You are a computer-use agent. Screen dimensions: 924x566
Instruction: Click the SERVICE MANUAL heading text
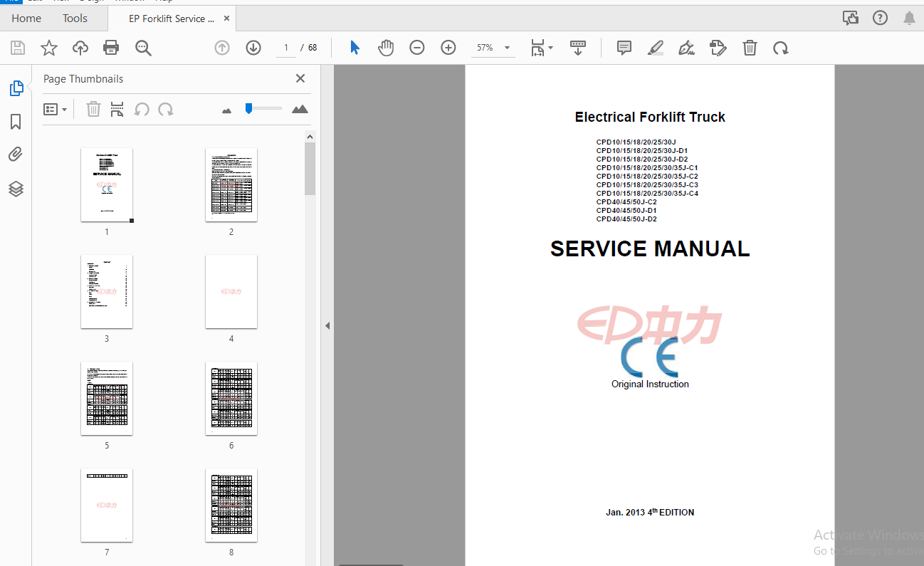650,248
